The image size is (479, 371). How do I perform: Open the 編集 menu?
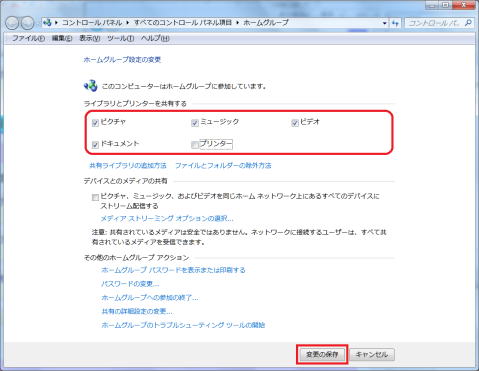click(x=62, y=38)
